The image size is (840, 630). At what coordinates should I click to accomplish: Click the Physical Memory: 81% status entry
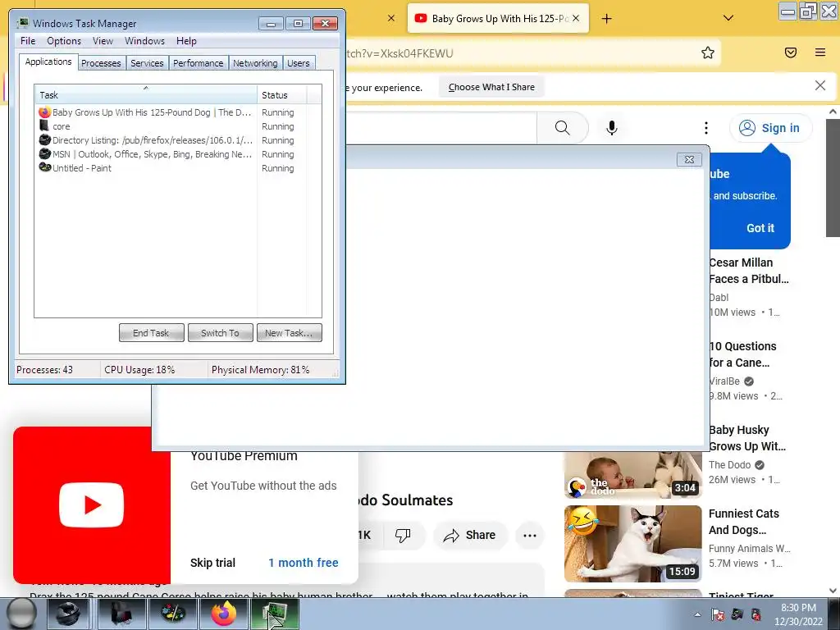[260, 370]
